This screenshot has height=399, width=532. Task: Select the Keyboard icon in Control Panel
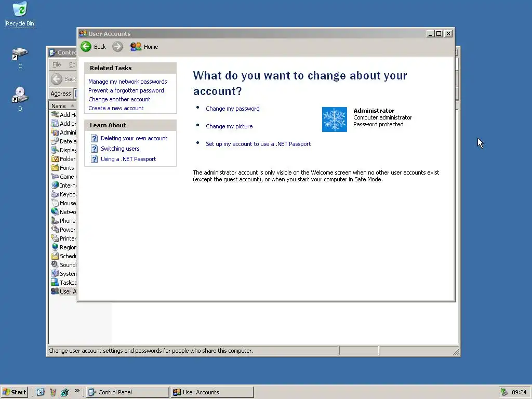pyautogui.click(x=55, y=194)
